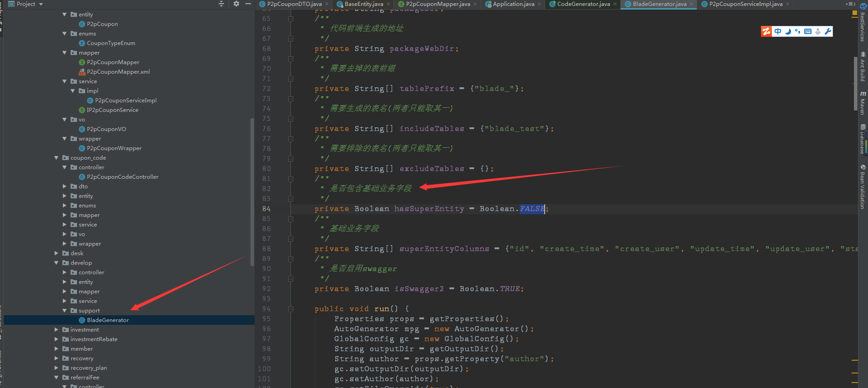Select the P2pCoupon entity class
Screen dimensions: 868x388
click(x=102, y=24)
